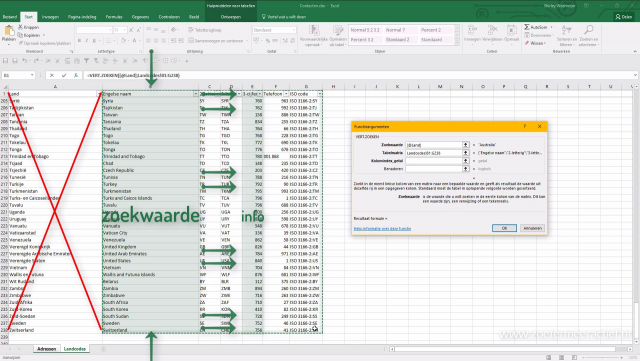The image size is (640, 361).
Task: Expand the cell styles gallery
Action: [457, 42]
